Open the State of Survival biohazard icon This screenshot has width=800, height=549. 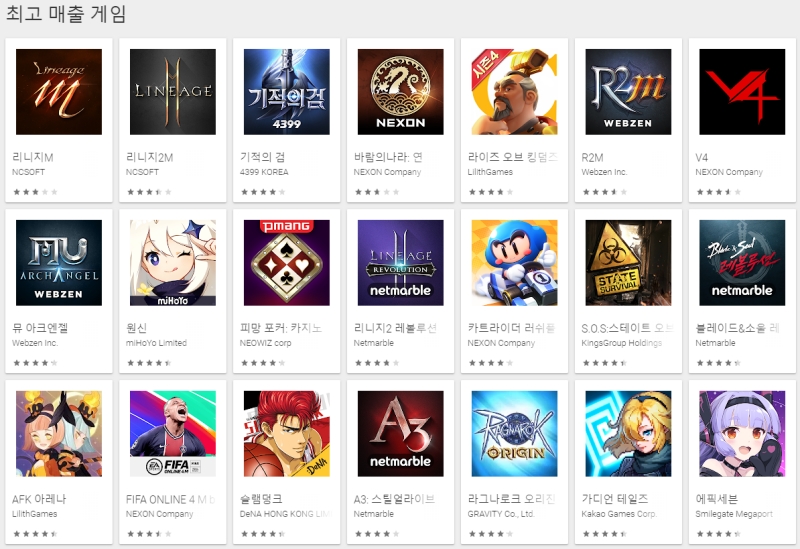(629, 263)
